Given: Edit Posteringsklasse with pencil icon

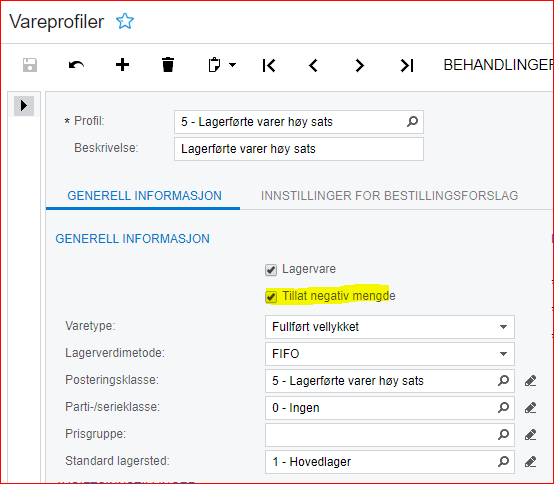Looking at the screenshot, I should tap(530, 381).
